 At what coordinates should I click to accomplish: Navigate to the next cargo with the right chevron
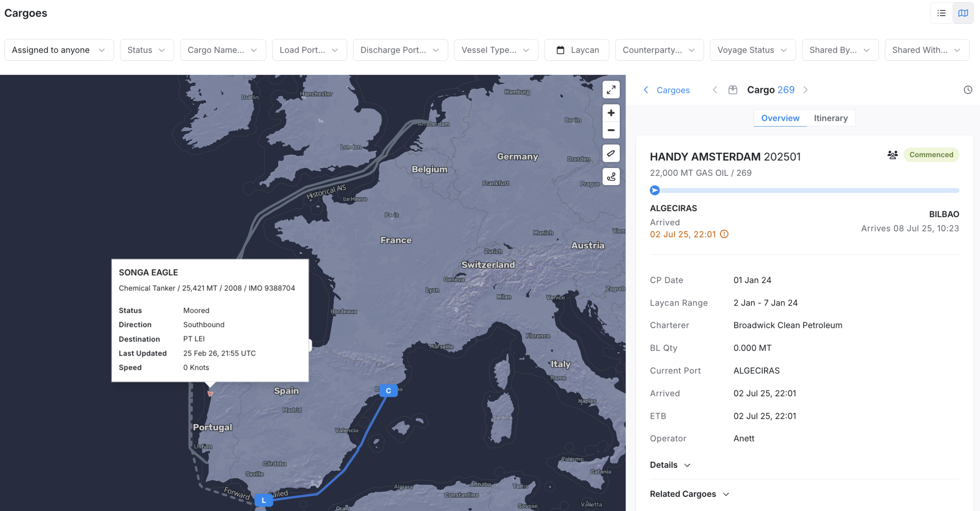pyautogui.click(x=806, y=90)
